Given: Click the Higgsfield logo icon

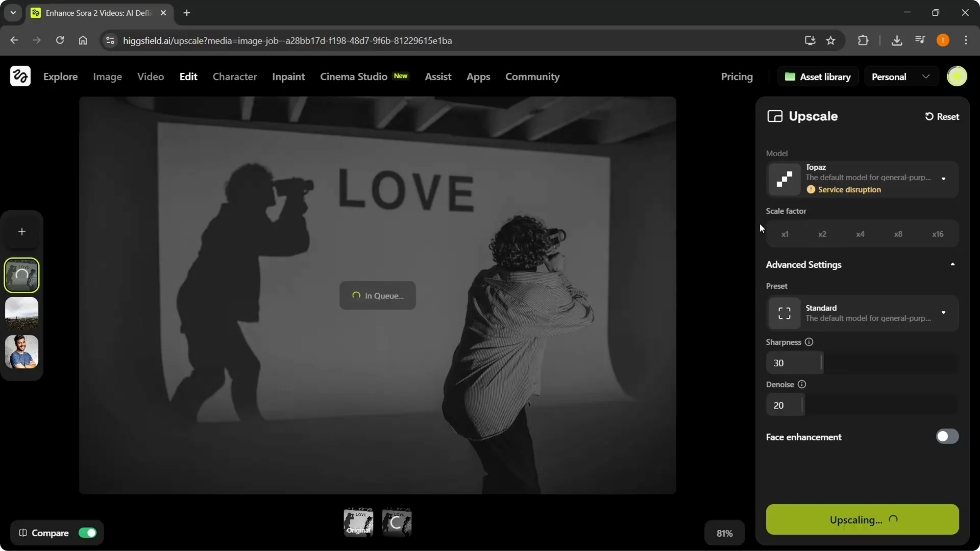Looking at the screenshot, I should click(20, 77).
